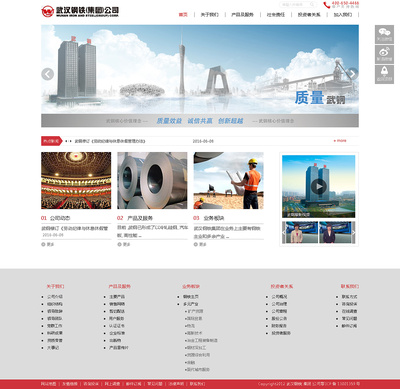Click the red phone hotline icon
Image resolution: width=400 pixels, height=389 pixels.
click(327, 5)
